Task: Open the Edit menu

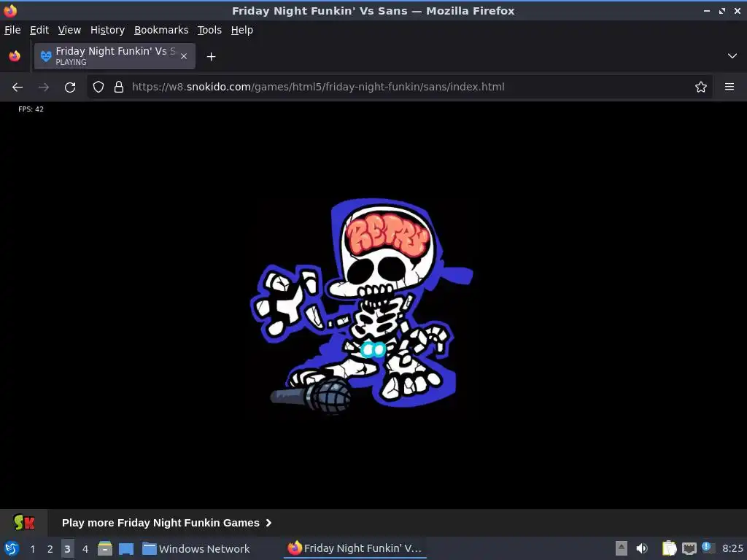Action: tap(39, 30)
